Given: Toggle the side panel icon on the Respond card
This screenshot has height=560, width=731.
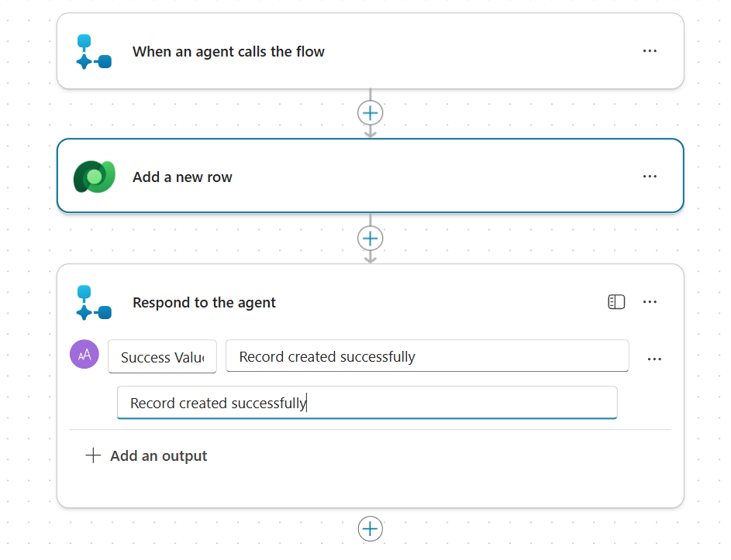Looking at the screenshot, I should [x=616, y=302].
